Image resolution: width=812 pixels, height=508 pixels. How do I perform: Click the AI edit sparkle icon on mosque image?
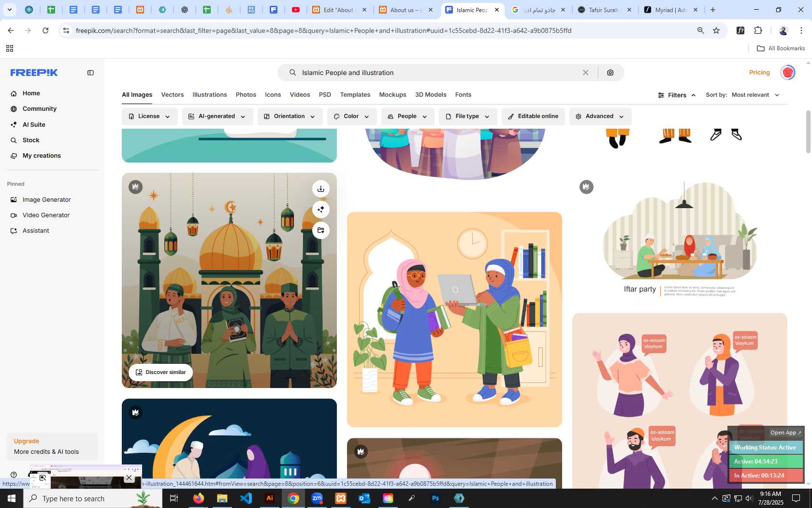pyautogui.click(x=321, y=209)
